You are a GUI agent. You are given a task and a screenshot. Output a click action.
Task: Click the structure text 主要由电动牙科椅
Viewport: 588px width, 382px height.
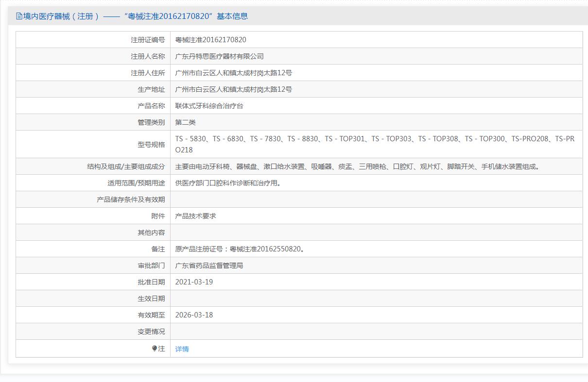(x=358, y=166)
